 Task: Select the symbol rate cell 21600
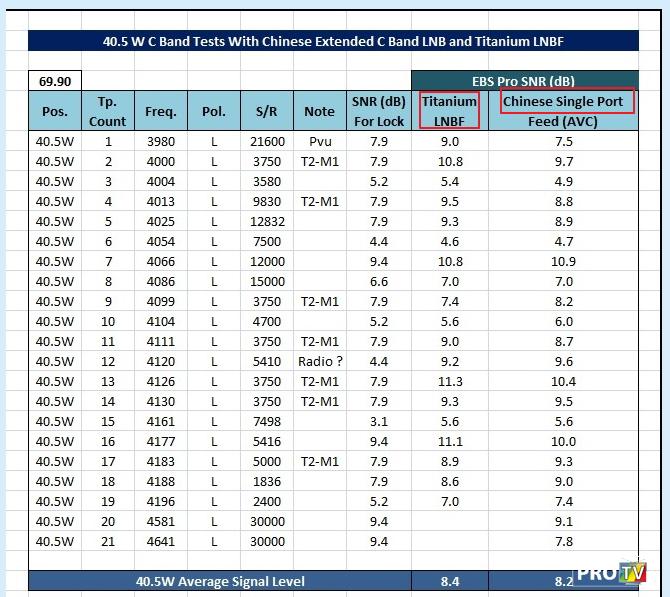click(267, 142)
